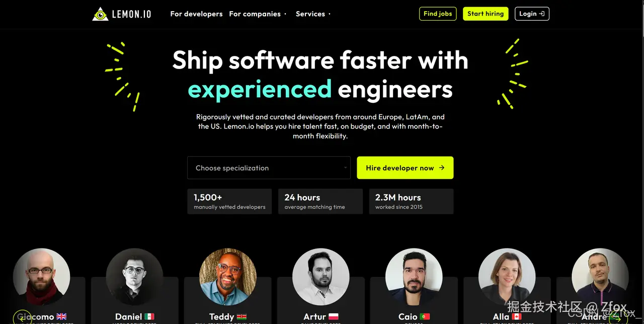
Task: Click the Lemon.io eye logo icon
Action: coord(101,14)
